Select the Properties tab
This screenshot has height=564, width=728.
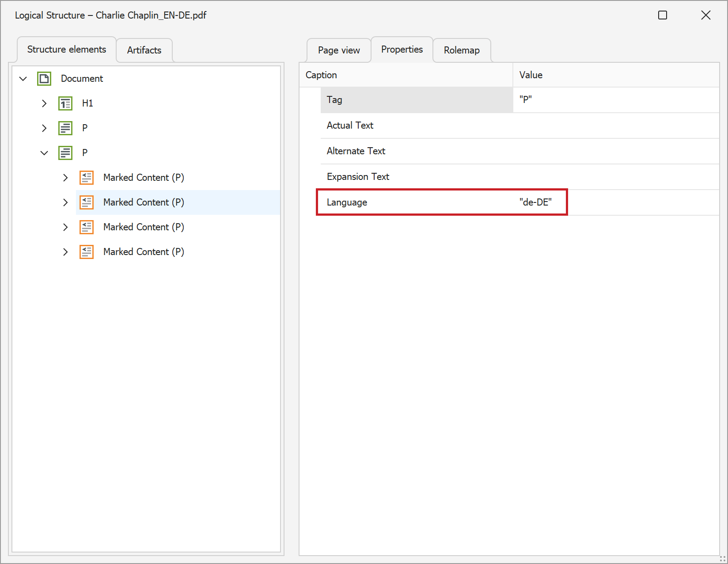click(x=402, y=50)
